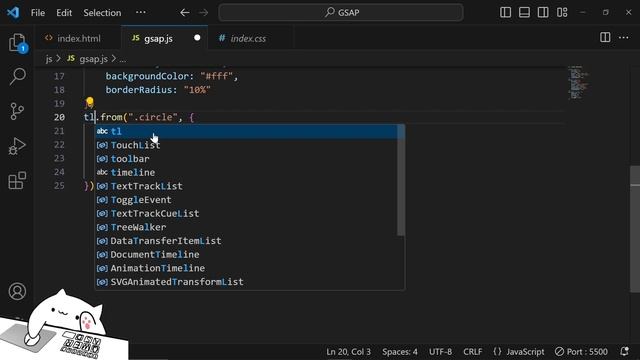
Task: Open the Accounts menu icon
Action: (x=17, y=291)
